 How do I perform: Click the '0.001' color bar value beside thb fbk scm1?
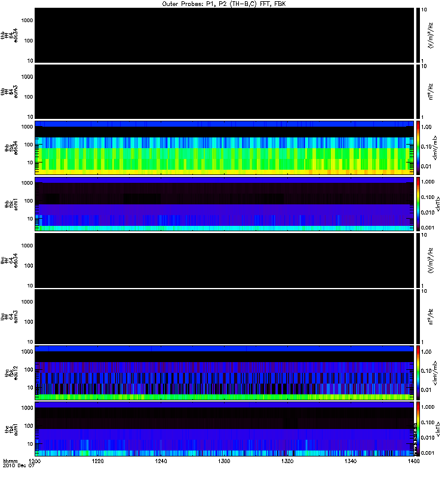428,228
